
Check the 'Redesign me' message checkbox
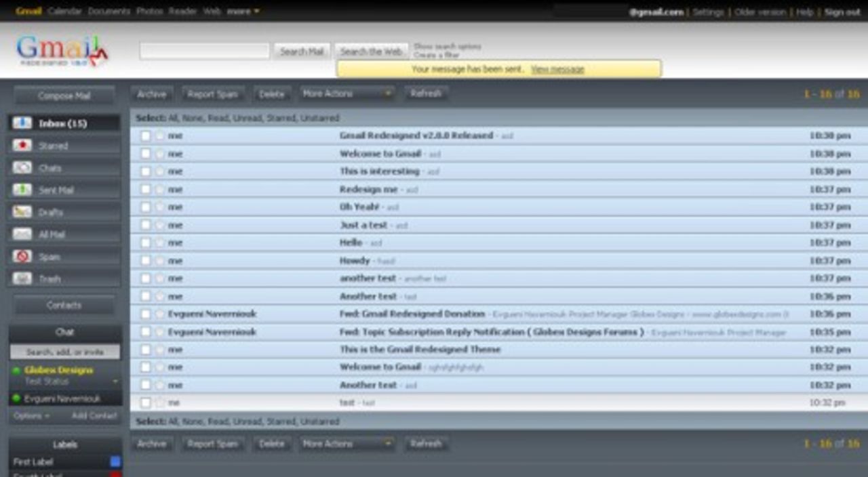pos(146,189)
